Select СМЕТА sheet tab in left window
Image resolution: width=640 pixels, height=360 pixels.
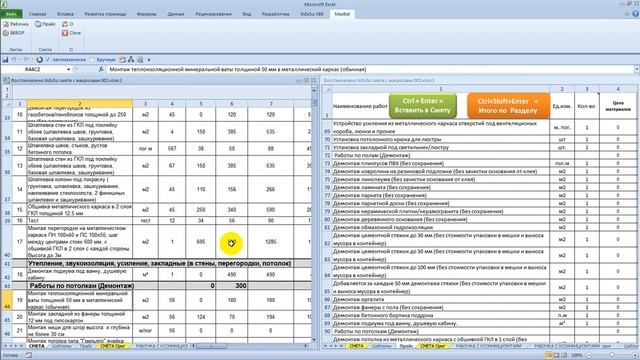click(37, 346)
